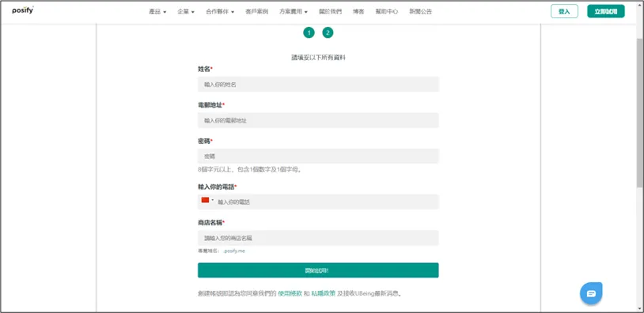
Task: Go to step 1 circle
Action: (309, 33)
